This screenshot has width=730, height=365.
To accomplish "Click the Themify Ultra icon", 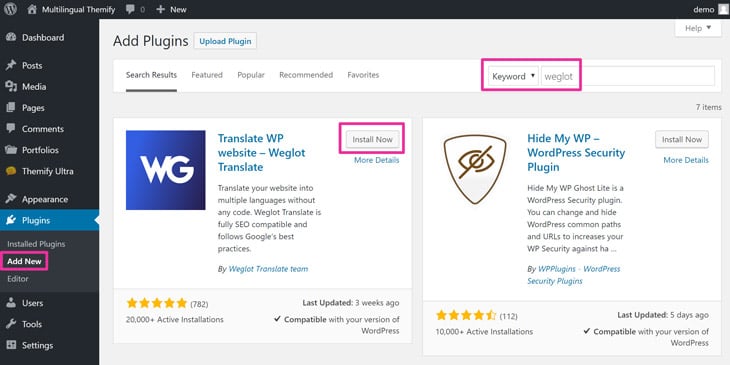I will click(11, 171).
